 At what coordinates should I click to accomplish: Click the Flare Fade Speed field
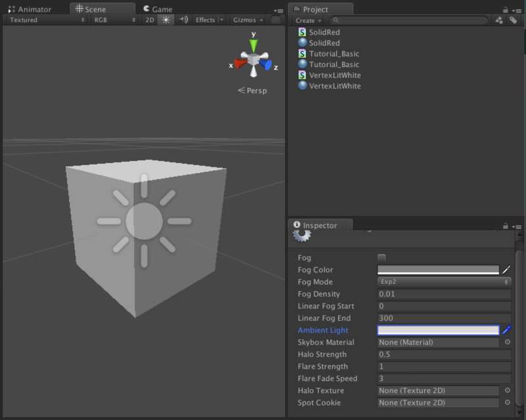(x=444, y=379)
